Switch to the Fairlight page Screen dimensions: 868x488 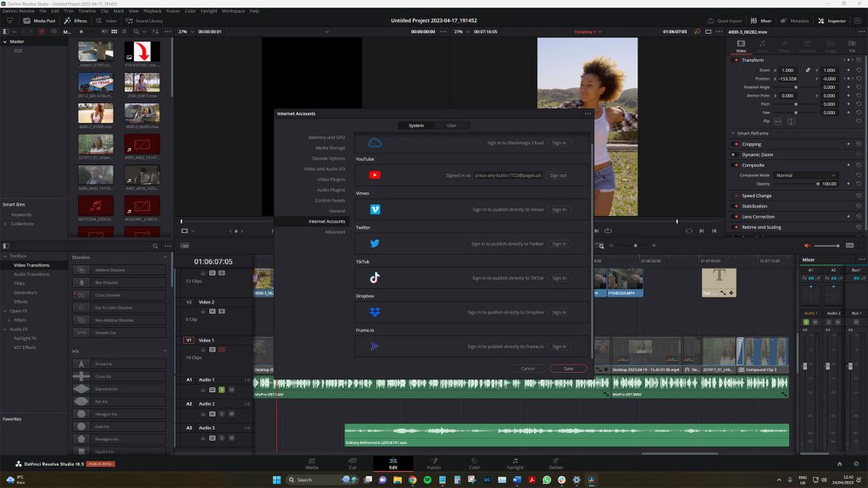(x=515, y=463)
